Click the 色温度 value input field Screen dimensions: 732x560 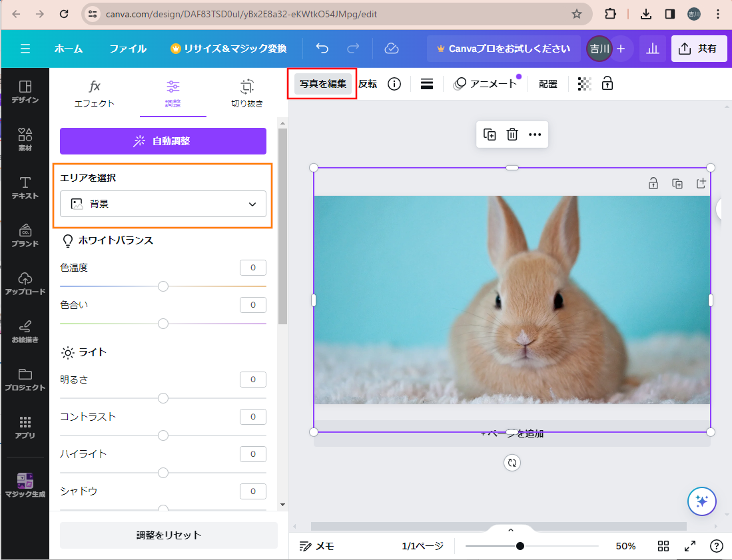(x=252, y=268)
